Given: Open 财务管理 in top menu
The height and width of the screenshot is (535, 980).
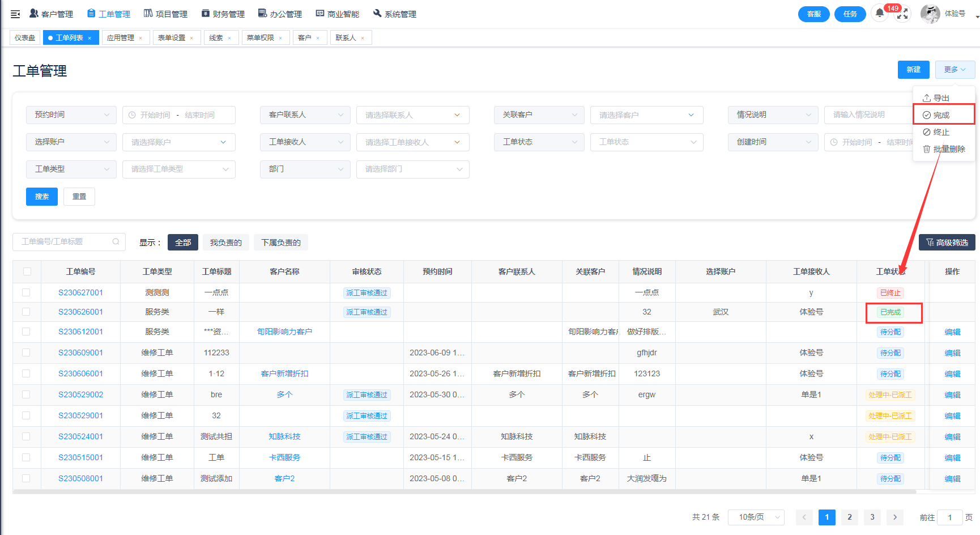Looking at the screenshot, I should point(223,14).
